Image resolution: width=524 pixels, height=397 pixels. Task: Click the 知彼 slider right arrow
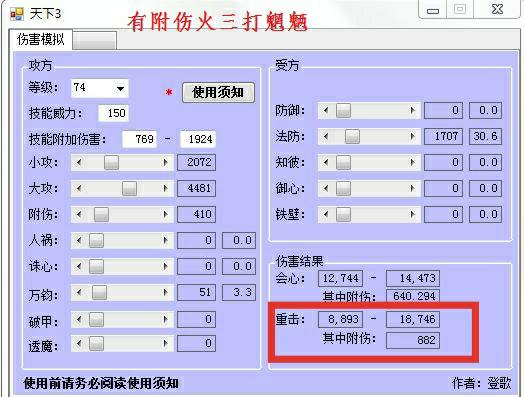coord(412,162)
